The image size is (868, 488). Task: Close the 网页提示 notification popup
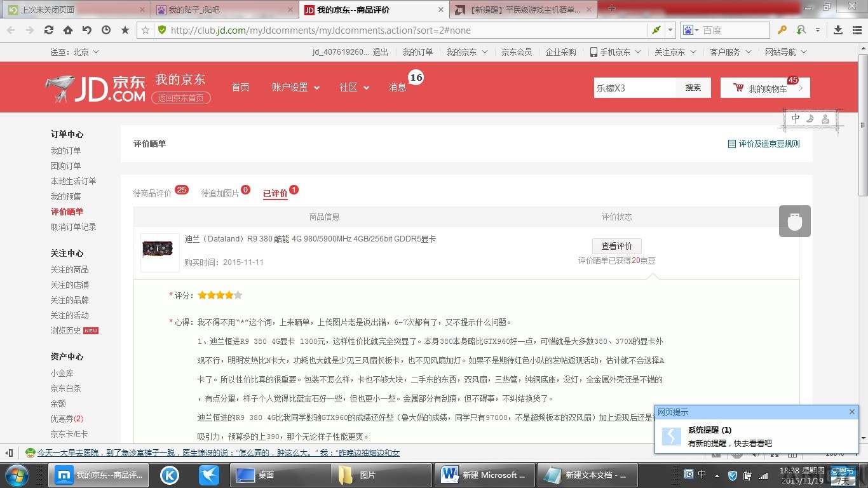[x=852, y=412]
